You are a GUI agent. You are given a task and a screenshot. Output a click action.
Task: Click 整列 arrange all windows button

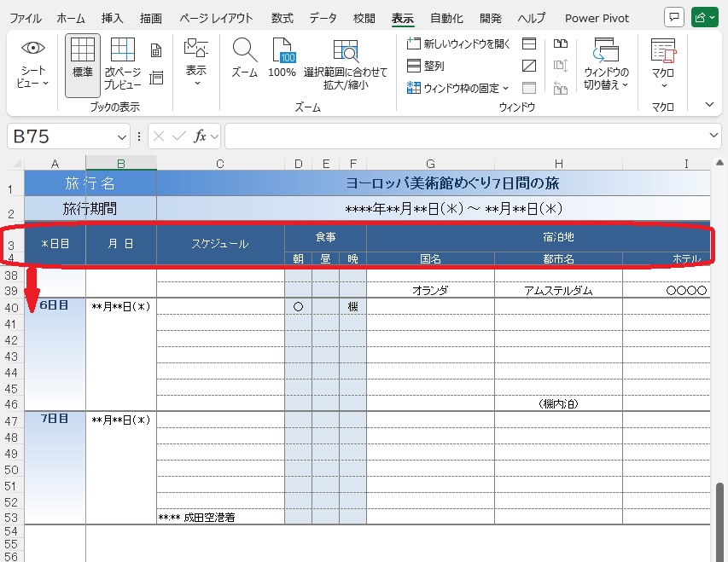point(425,66)
